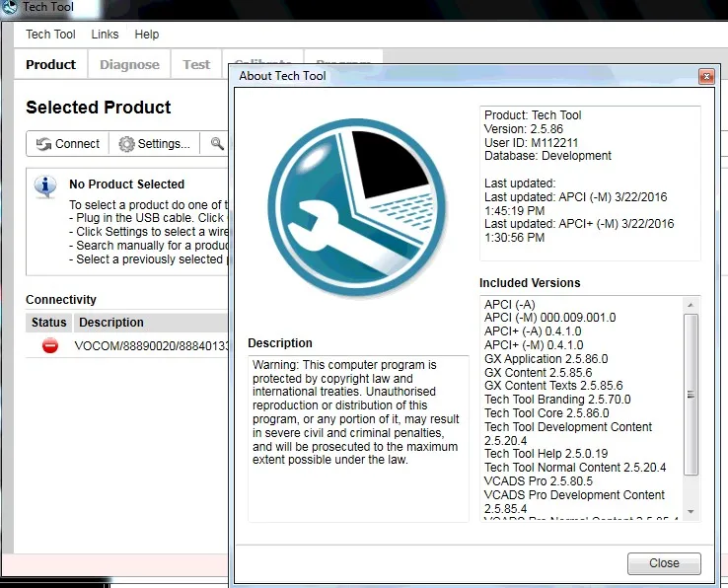728x588 pixels.
Task: Click the Status column header
Action: (48, 323)
